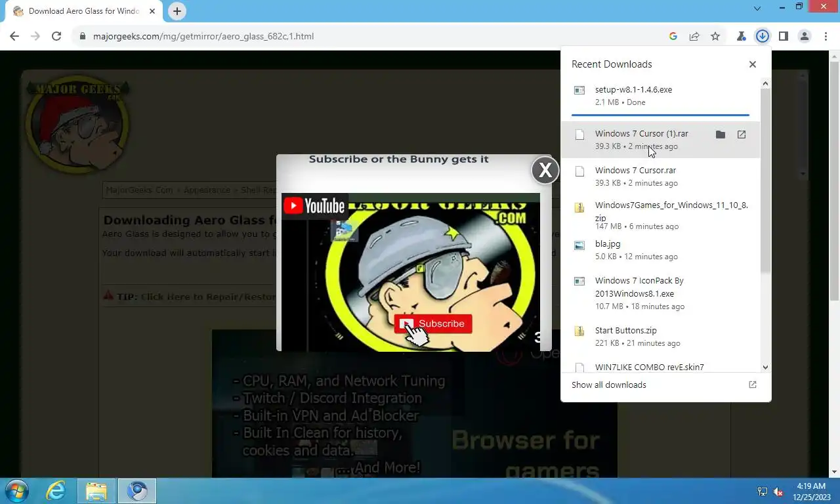This screenshot has height=504, width=840.
Task: Click downloads list scroll-up arrow
Action: coord(765,83)
